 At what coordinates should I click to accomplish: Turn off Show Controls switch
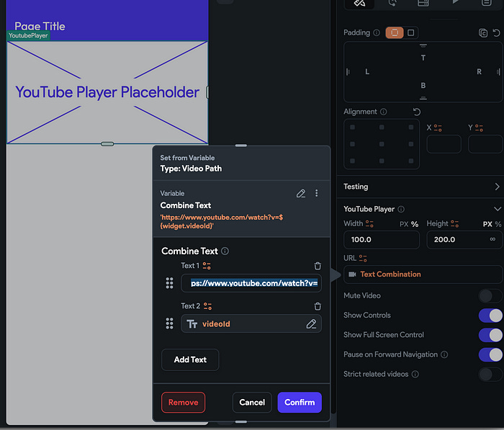click(x=490, y=315)
